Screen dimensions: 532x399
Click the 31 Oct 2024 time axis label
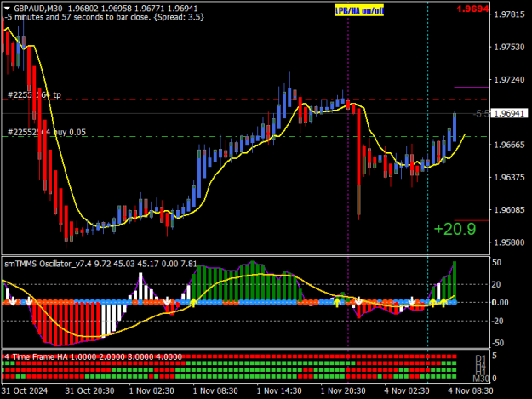point(25,390)
